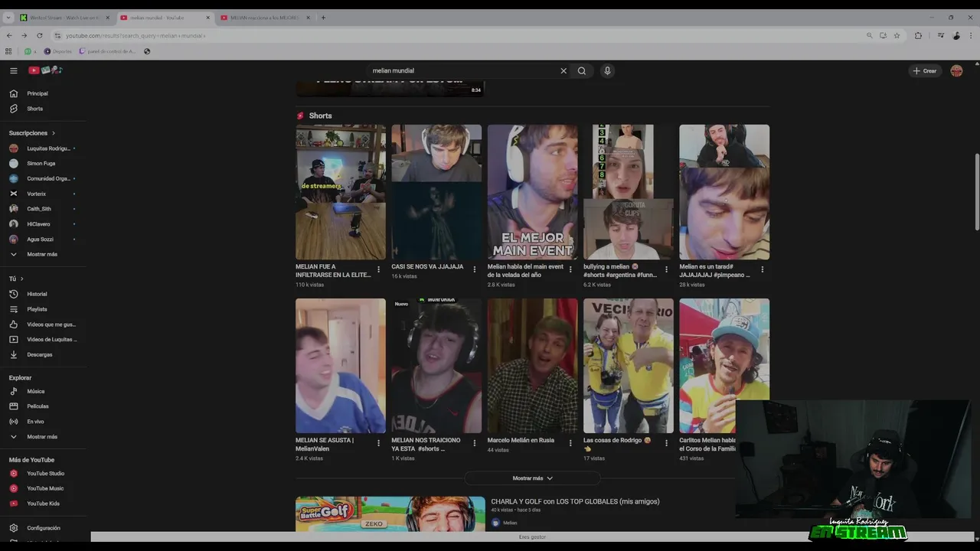Open the YouTube hamburger guide menu
The width and height of the screenshot is (980, 551).
(x=14, y=70)
